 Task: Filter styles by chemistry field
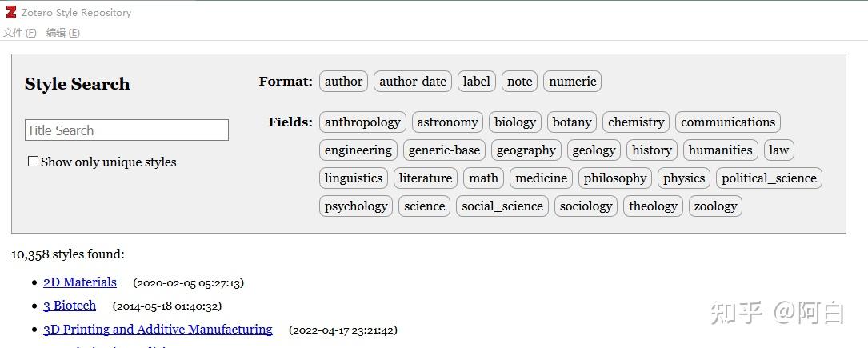point(636,122)
